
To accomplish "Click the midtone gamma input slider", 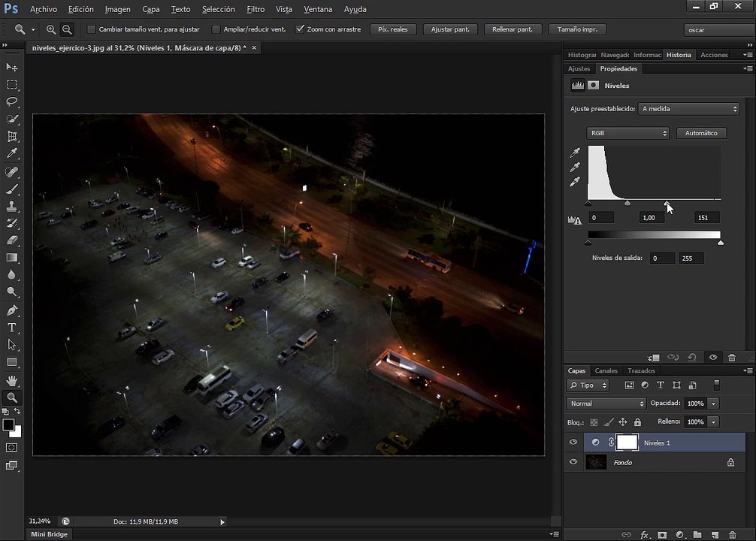I will 627,204.
